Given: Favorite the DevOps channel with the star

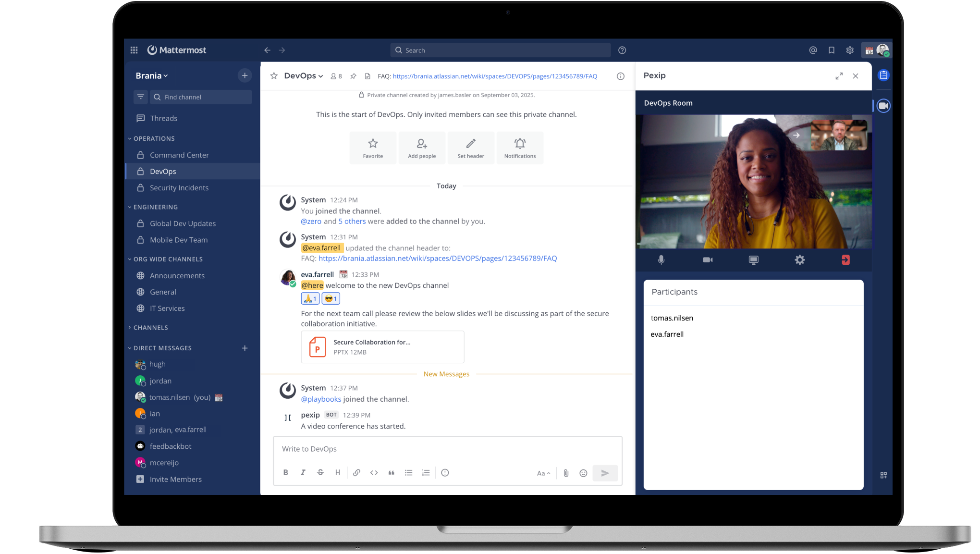Looking at the screenshot, I should click(x=274, y=76).
